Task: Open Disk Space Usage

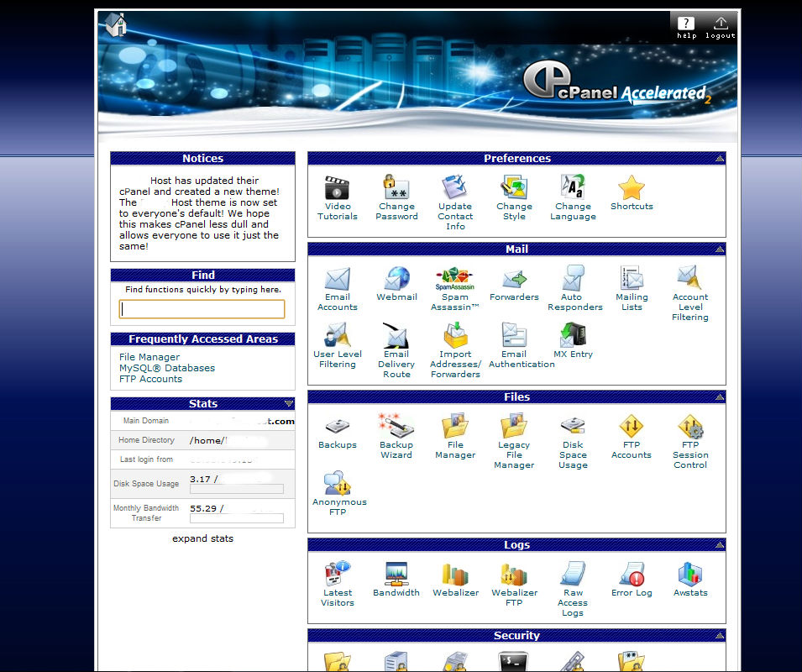Action: click(x=573, y=430)
